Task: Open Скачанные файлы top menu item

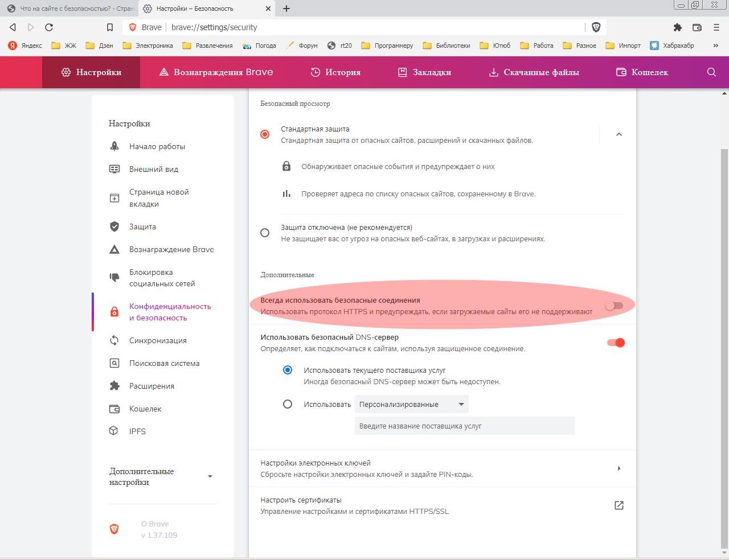Action: (534, 72)
